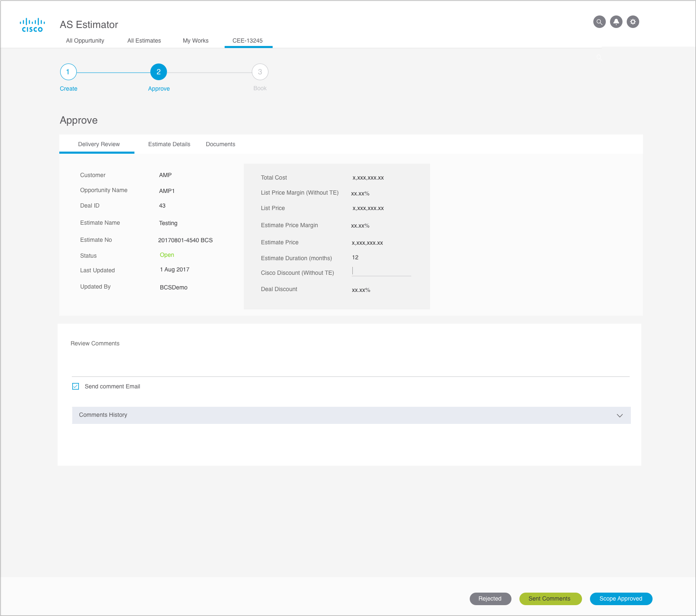Click the AS Estimator title

[x=89, y=25]
